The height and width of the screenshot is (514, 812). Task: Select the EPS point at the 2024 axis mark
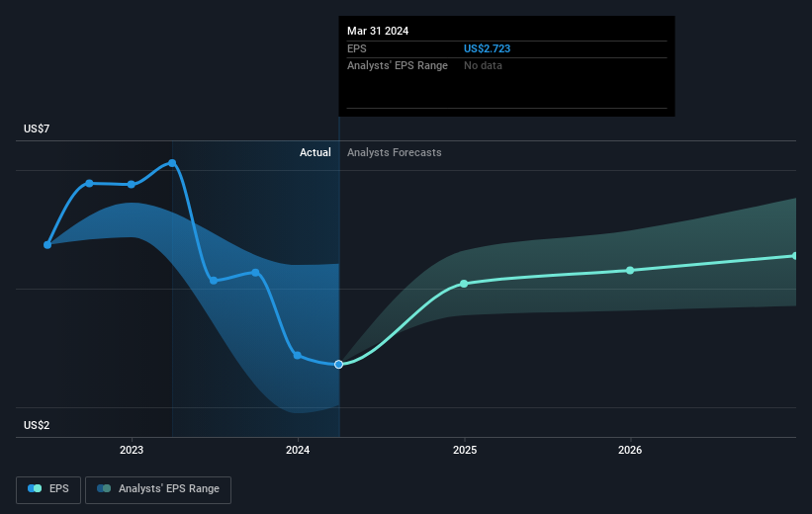click(x=298, y=356)
